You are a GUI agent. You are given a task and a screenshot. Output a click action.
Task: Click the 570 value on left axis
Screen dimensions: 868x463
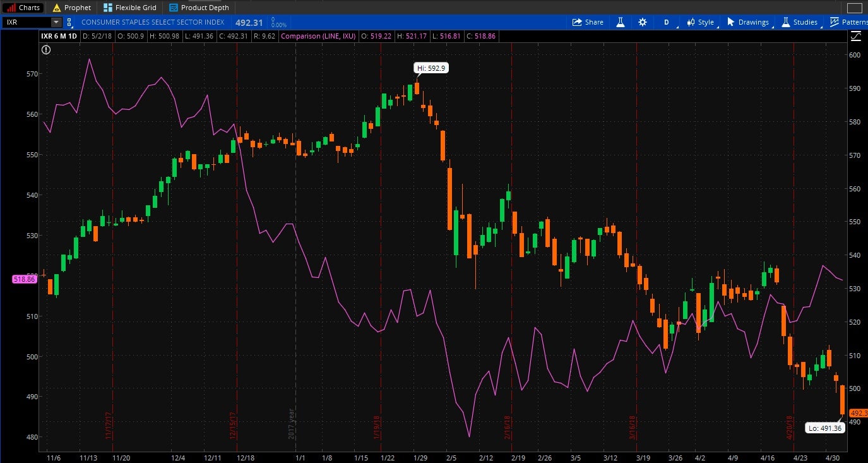[32, 74]
